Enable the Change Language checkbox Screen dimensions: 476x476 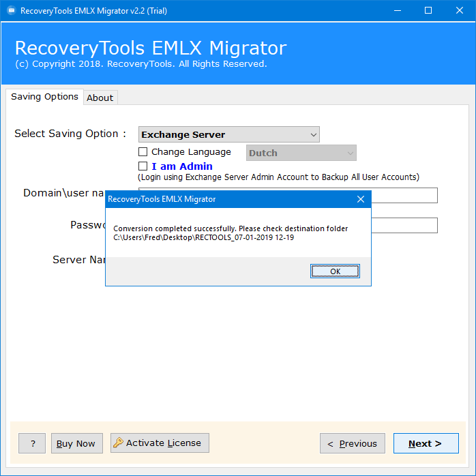click(x=143, y=151)
